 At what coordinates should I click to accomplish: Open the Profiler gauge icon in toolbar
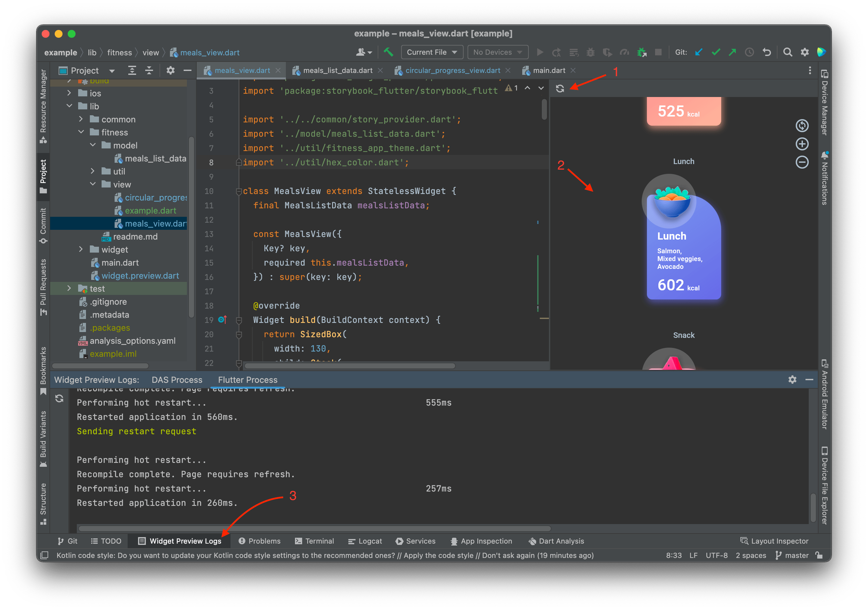pos(625,52)
